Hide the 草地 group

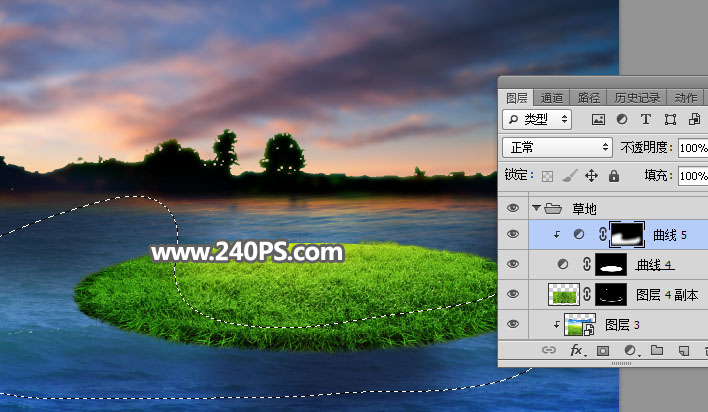click(x=513, y=208)
